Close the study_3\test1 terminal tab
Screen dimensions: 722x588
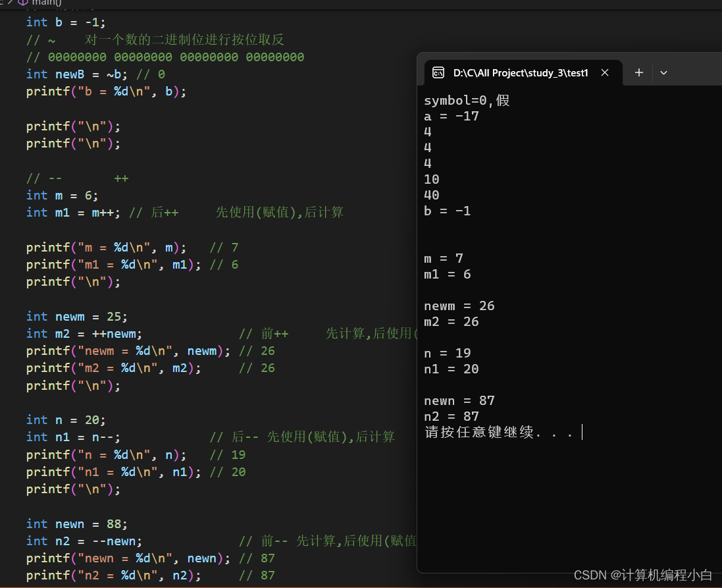pos(605,73)
